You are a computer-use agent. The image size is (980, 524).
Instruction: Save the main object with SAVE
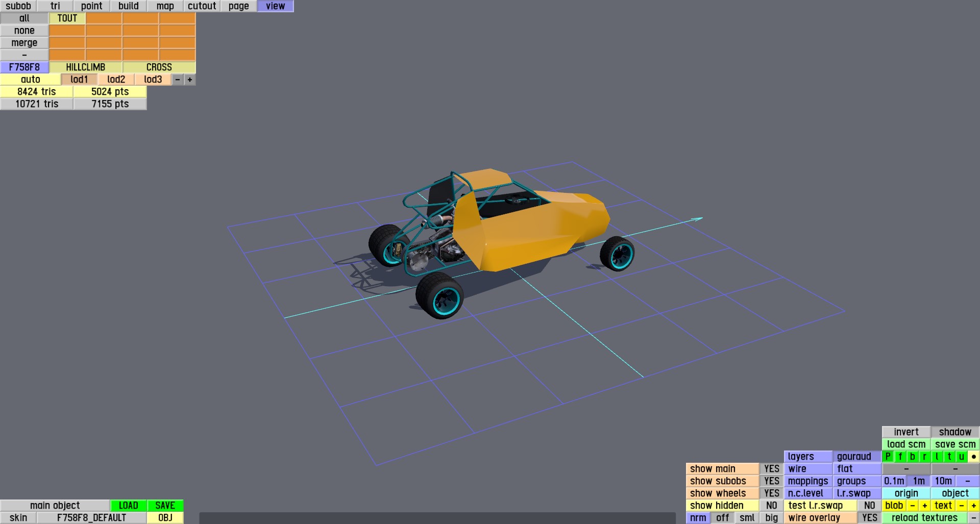click(165, 506)
